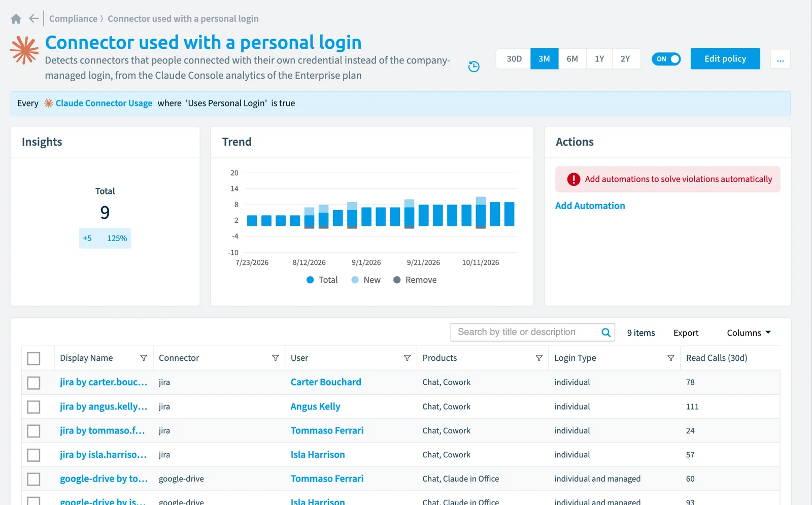Turn off the ON policy toggle

[x=666, y=59]
